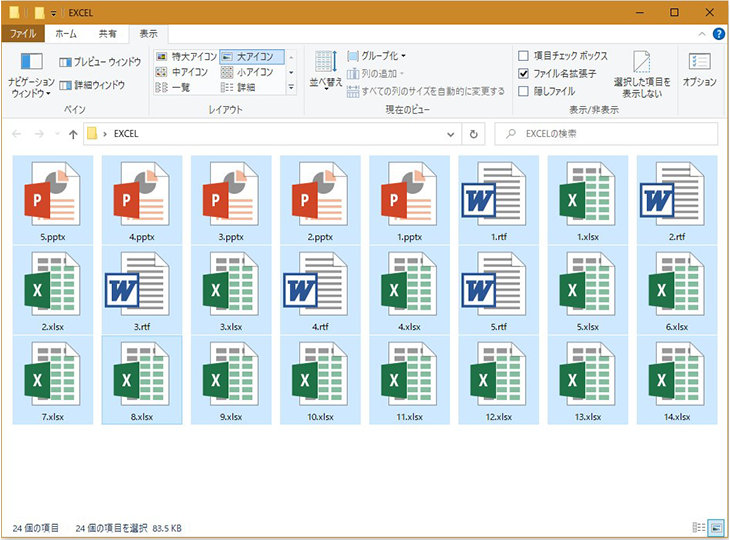Expand the address bar history dropdown

click(451, 134)
